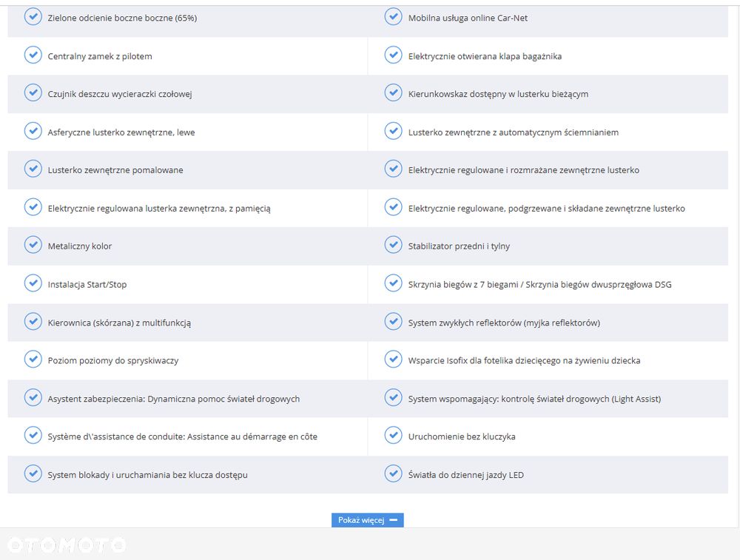Click checkmark beside Poziom poziomy do spryskiwaczy
740x560 pixels.
33,359
